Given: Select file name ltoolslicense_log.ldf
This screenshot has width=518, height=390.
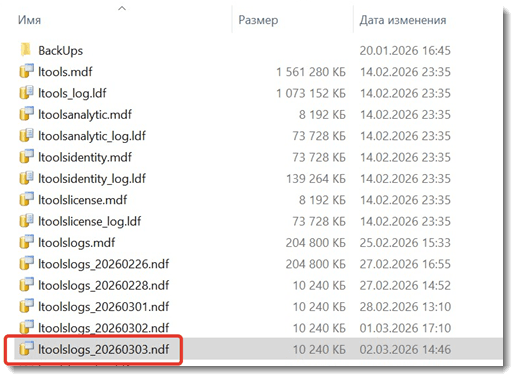Looking at the screenshot, I should [x=89, y=221].
